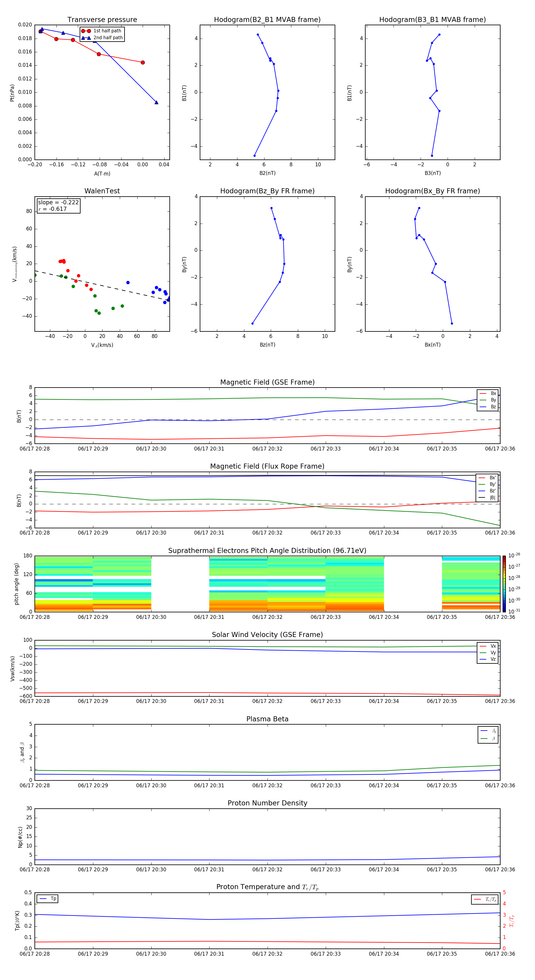The height and width of the screenshot is (980, 535).
Task: Click '1st half path' legend entry
Action: (101, 31)
